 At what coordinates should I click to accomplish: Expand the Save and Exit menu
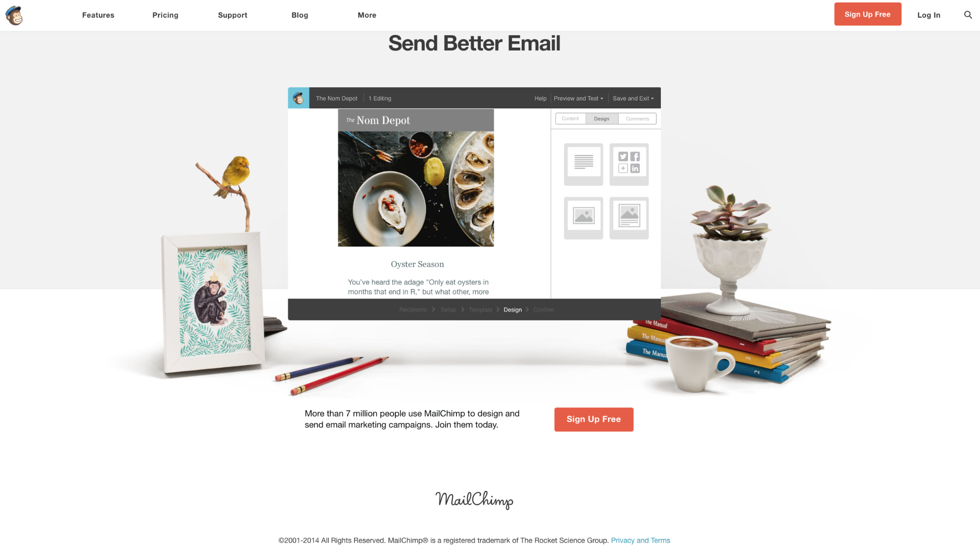[633, 98]
